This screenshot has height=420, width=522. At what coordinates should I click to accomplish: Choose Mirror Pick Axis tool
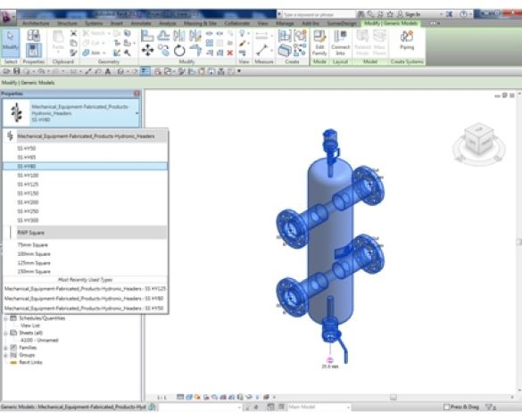[179, 36]
